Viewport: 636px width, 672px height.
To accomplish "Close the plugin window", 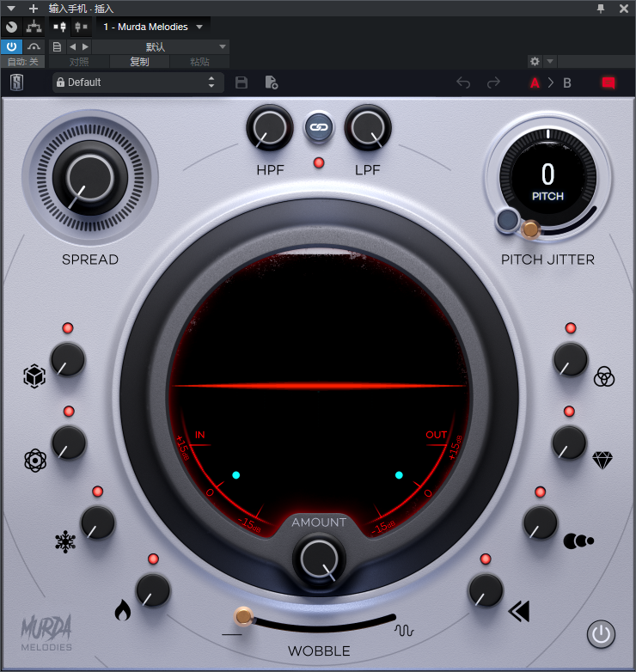I will (x=624, y=9).
